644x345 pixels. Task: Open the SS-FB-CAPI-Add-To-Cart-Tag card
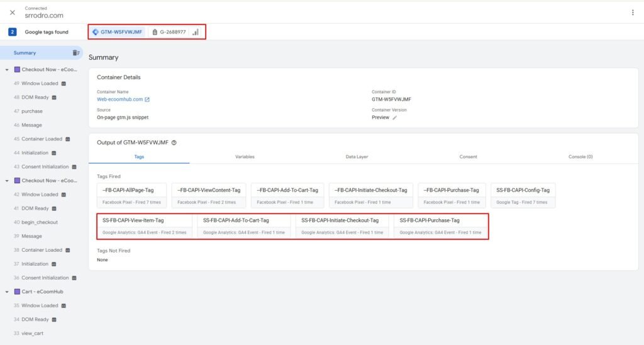(244, 226)
